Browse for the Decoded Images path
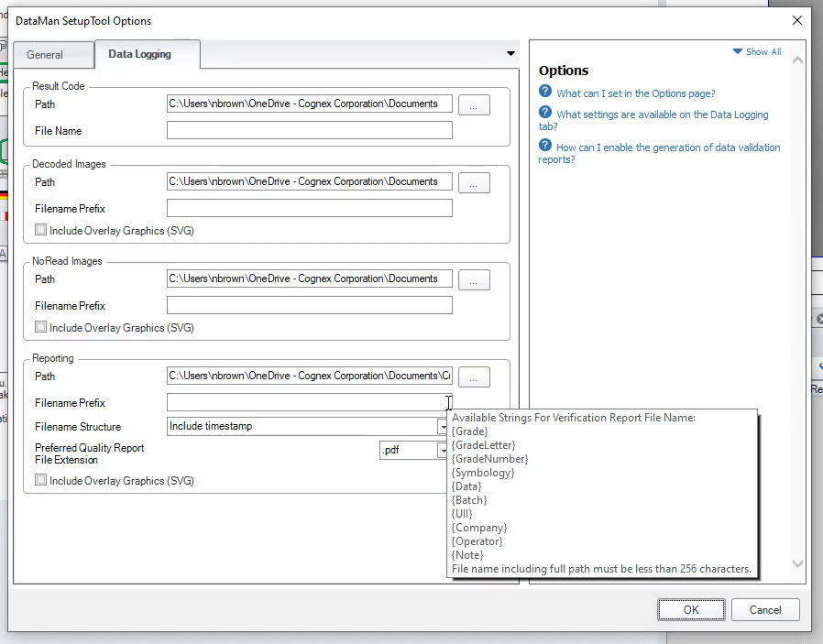This screenshot has width=823, height=644. pyautogui.click(x=474, y=183)
